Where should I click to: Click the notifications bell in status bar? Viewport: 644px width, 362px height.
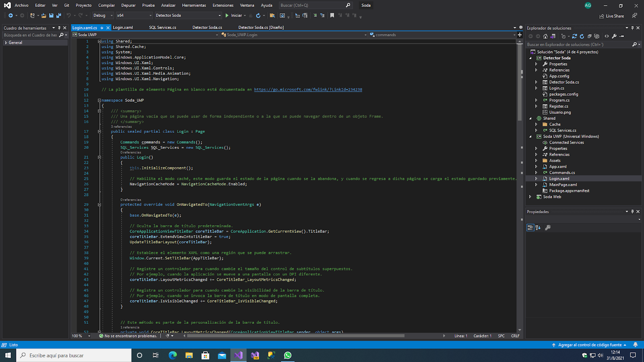click(636, 345)
